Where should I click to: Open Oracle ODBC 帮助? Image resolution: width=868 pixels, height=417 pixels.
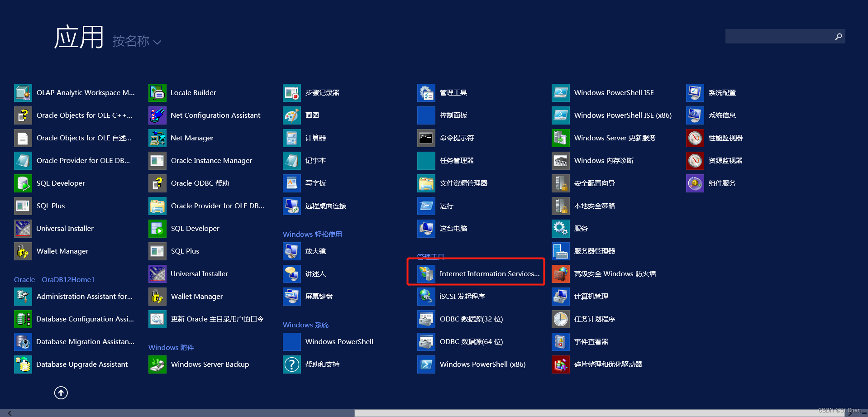click(x=189, y=183)
